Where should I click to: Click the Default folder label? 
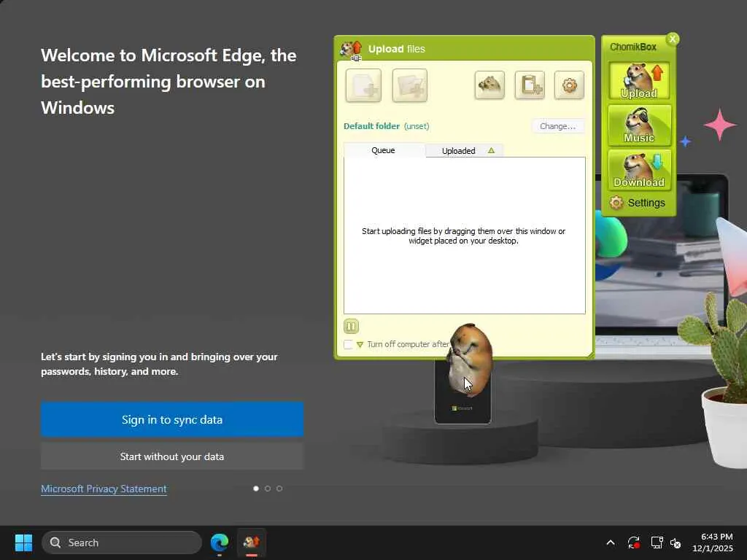coord(371,126)
